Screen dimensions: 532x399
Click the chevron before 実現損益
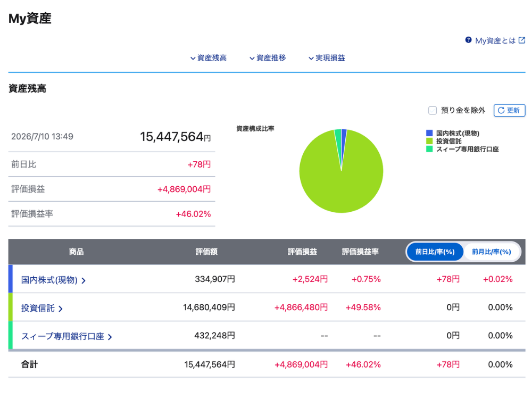coord(311,59)
